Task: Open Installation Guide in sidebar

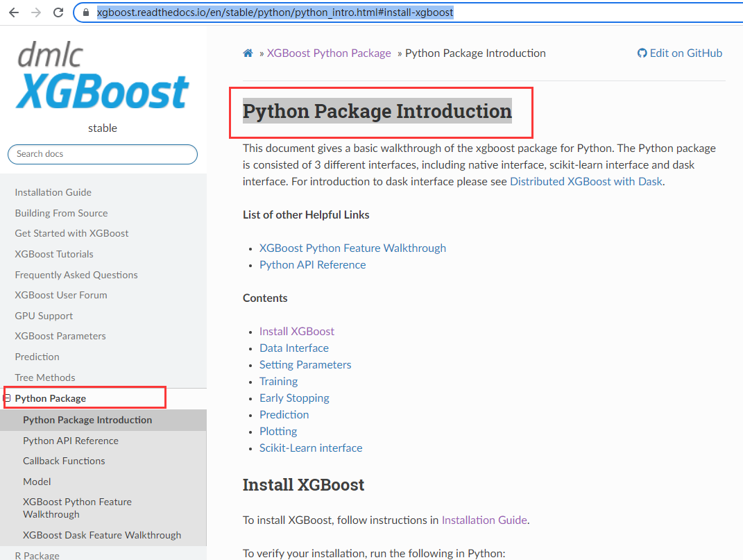Action: click(53, 192)
